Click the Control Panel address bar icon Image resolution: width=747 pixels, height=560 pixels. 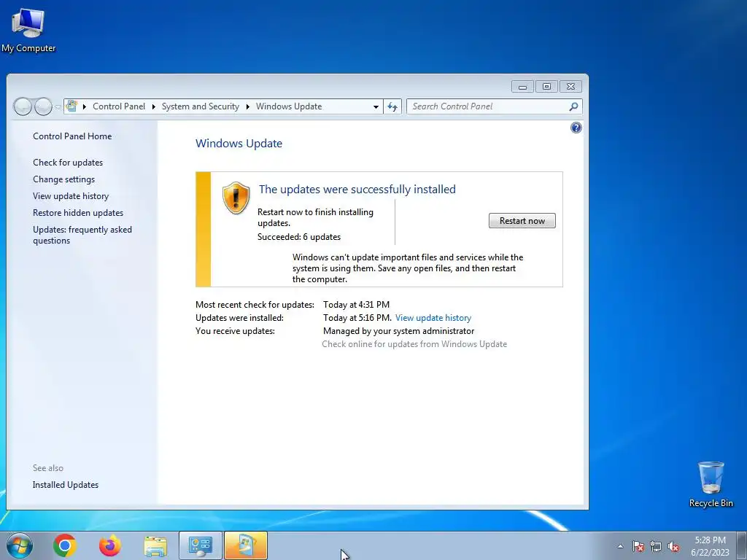(x=72, y=106)
